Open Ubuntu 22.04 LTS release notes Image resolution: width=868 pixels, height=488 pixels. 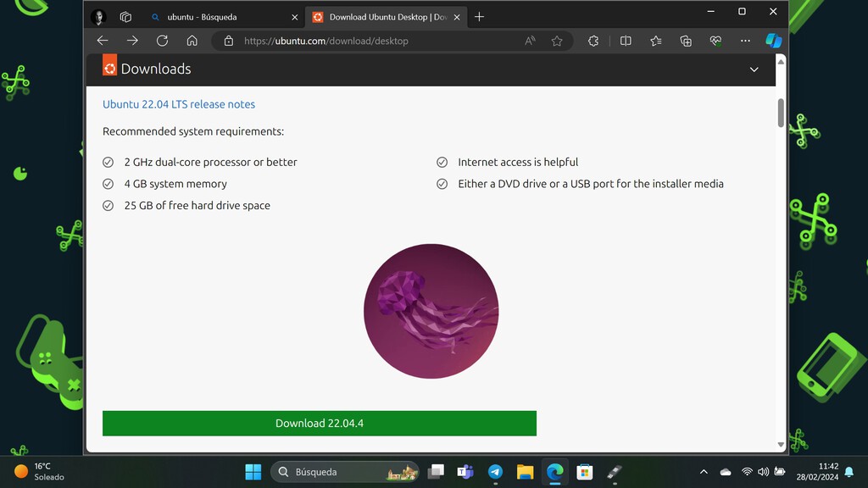(179, 104)
